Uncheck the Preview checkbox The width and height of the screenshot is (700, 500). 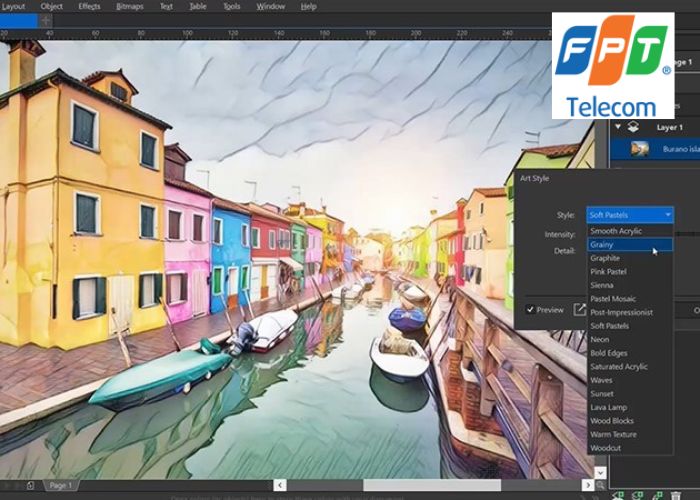(530, 310)
